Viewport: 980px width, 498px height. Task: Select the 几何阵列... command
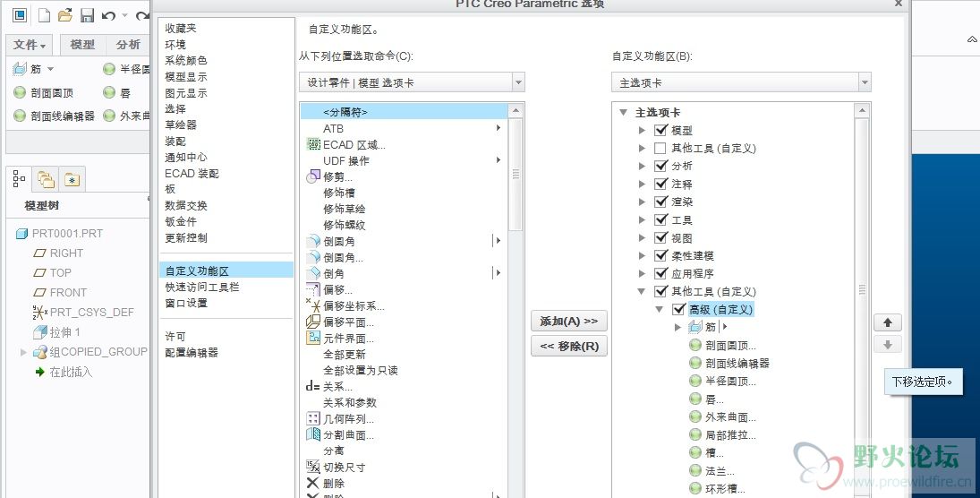pyautogui.click(x=340, y=418)
